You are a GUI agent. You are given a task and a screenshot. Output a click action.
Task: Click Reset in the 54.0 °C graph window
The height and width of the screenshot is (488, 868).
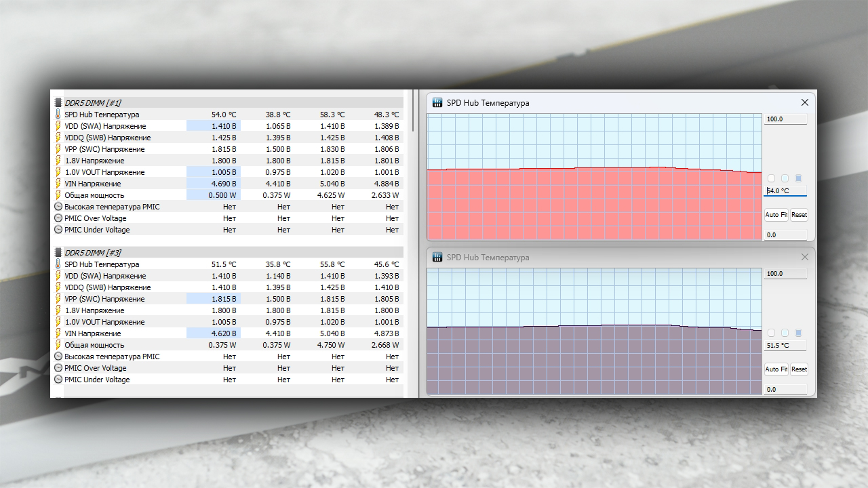tap(799, 215)
